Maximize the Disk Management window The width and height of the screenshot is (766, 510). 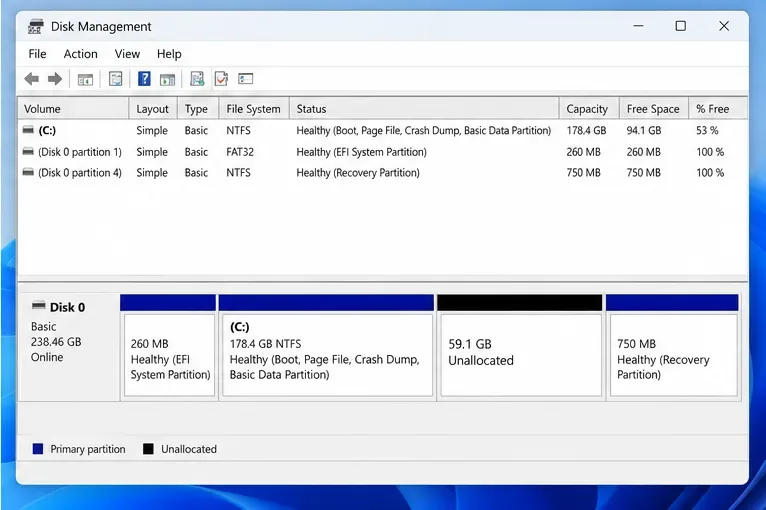click(x=681, y=26)
